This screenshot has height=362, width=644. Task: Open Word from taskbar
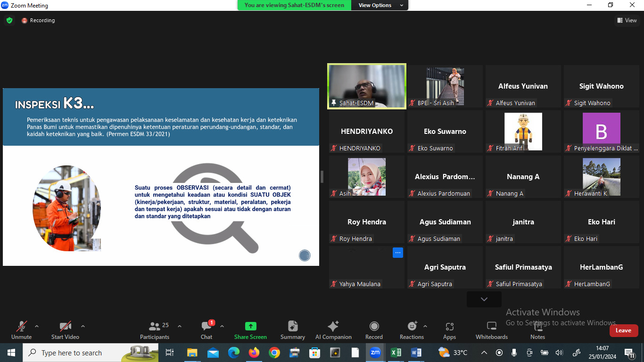416,353
